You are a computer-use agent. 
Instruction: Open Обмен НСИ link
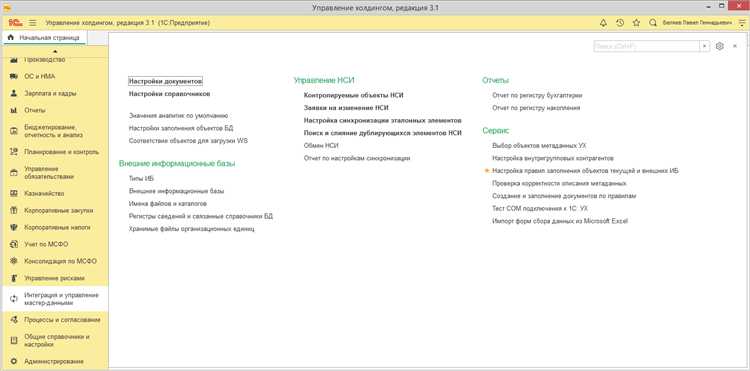[321, 145]
